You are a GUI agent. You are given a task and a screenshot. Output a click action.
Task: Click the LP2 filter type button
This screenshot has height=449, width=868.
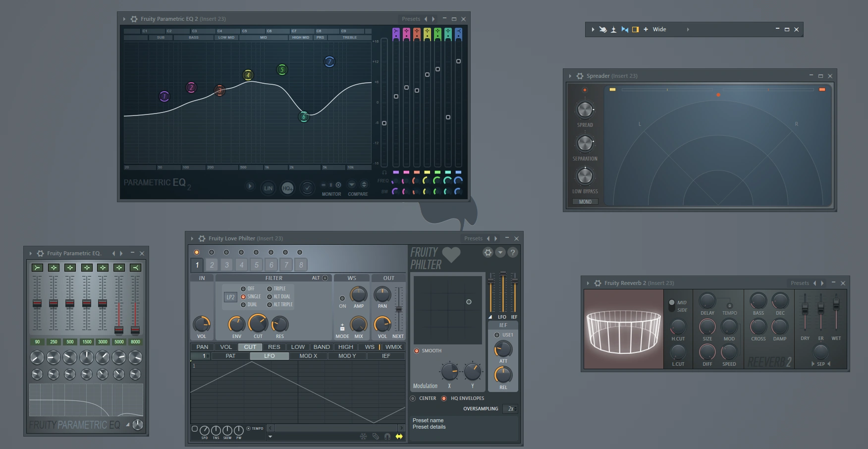click(230, 297)
